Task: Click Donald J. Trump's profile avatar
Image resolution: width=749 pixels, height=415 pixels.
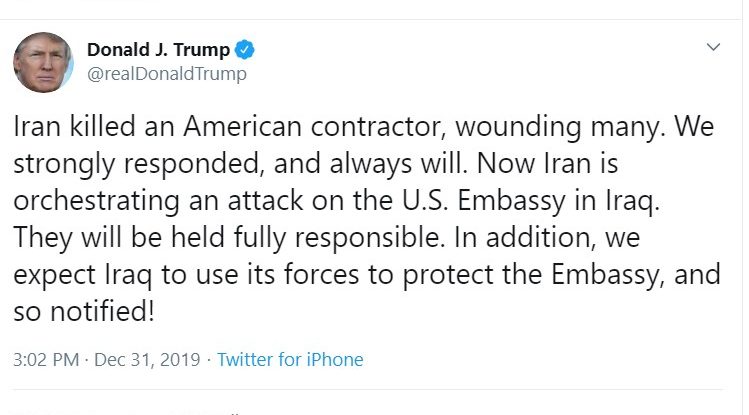Action: point(43,62)
